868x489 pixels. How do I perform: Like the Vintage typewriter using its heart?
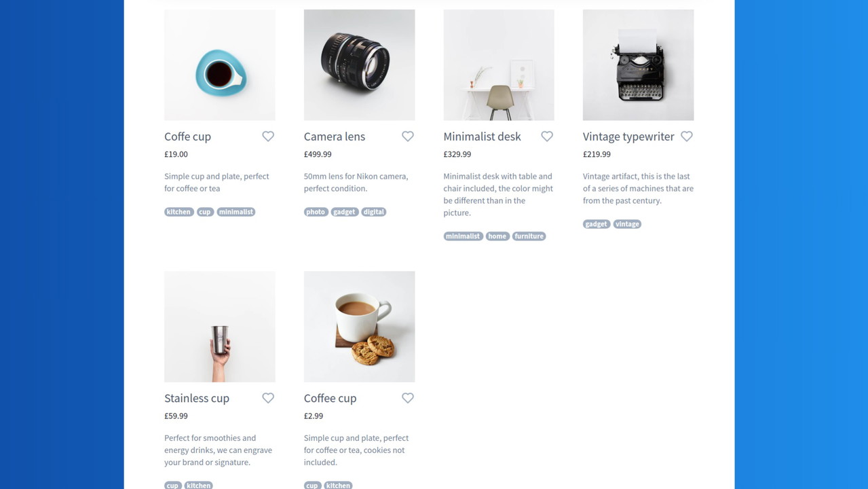point(687,137)
